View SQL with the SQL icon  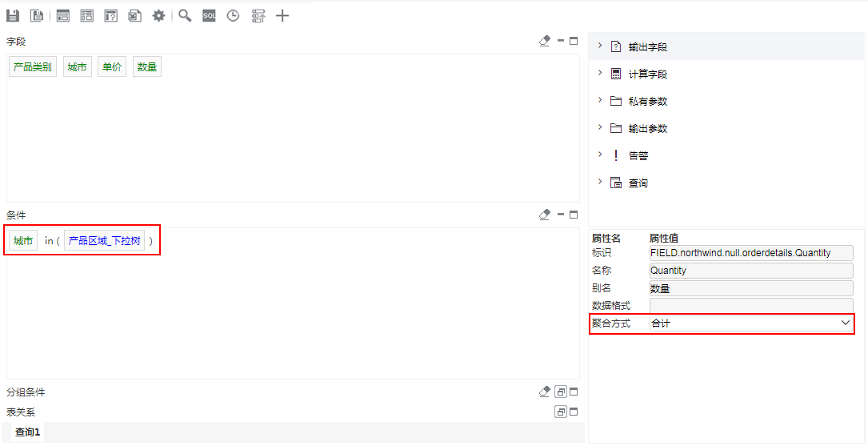click(209, 15)
